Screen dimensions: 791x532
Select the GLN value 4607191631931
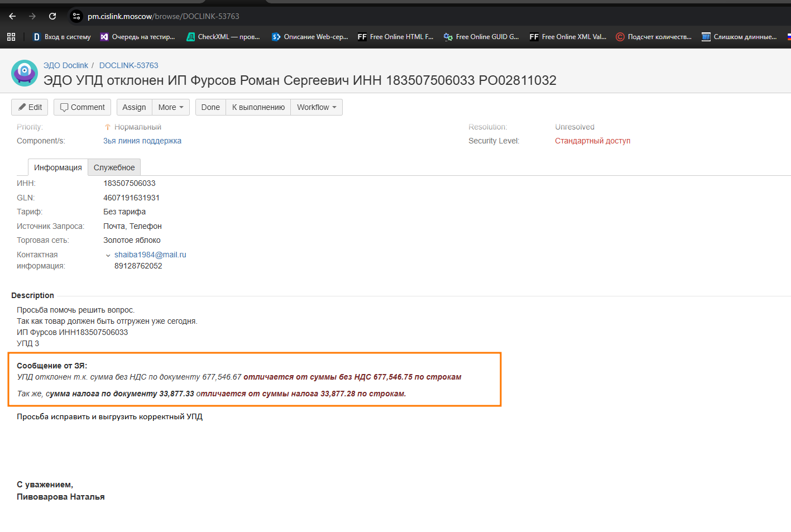(131, 198)
